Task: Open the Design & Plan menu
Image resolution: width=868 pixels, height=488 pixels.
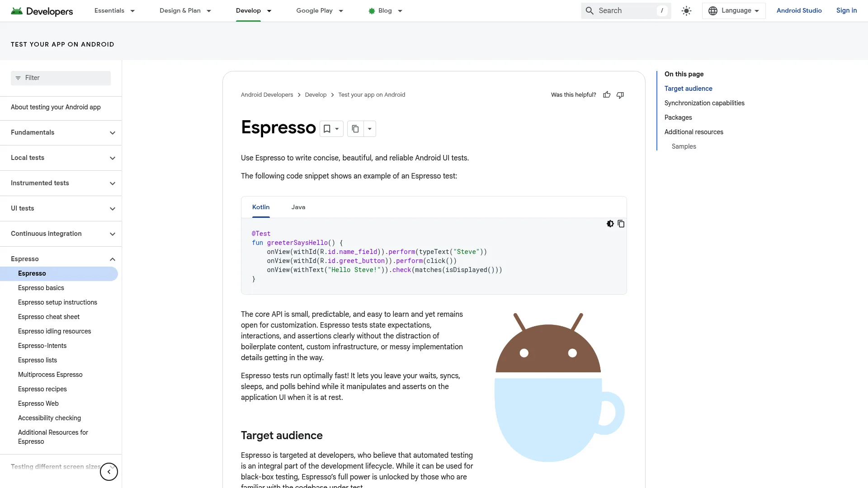Action: 185,11
